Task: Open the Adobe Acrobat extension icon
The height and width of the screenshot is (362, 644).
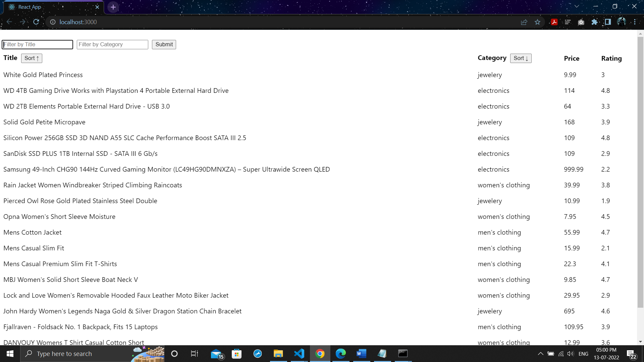Action: (554, 22)
